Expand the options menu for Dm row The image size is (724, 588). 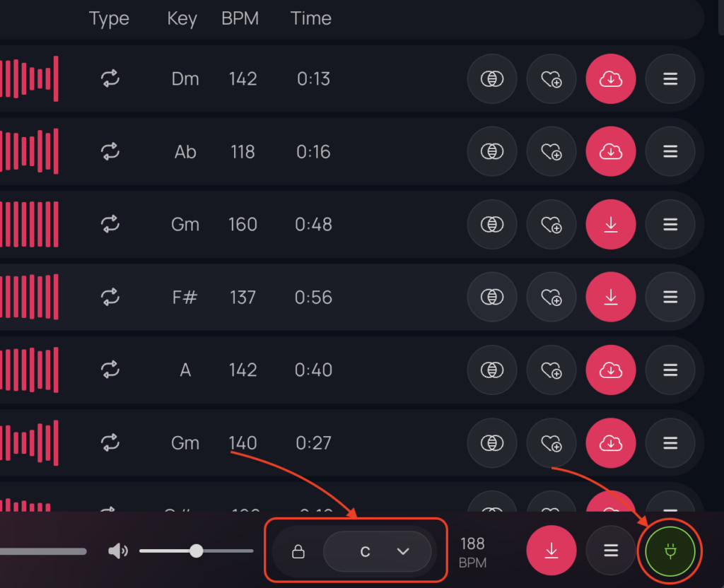(670, 79)
